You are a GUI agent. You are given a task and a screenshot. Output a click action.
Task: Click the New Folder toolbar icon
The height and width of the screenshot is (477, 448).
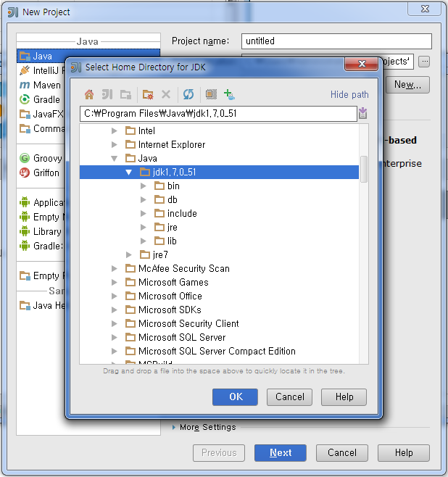click(148, 95)
